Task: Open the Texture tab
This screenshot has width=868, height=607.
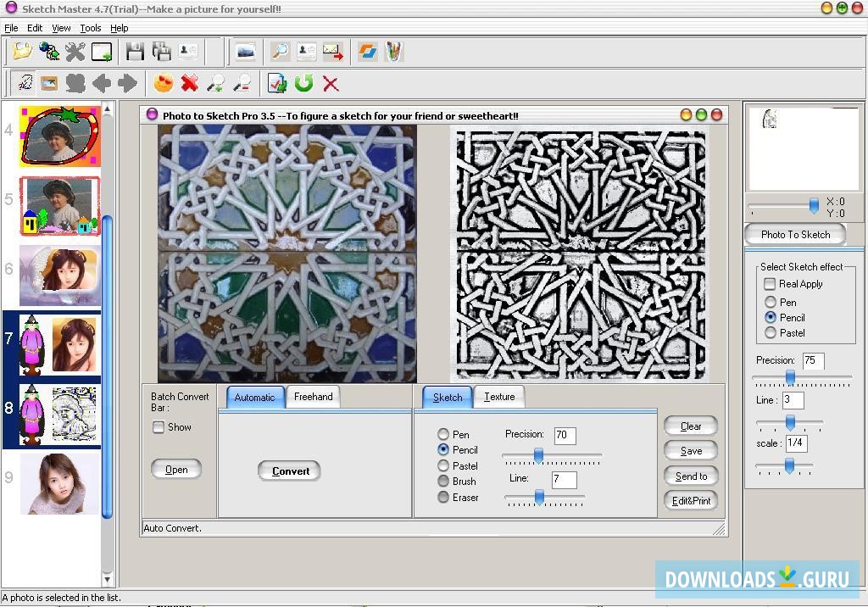Action: [x=499, y=396]
